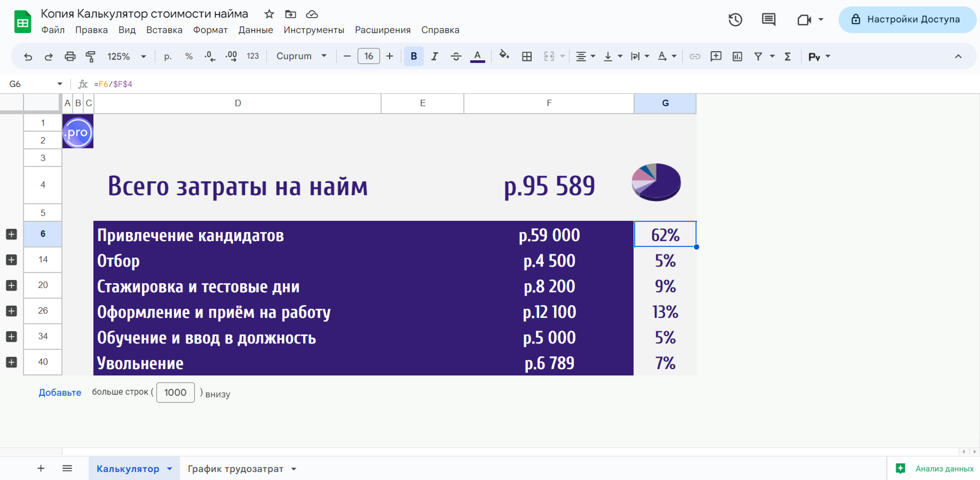Open the Формат menu
Screen dimensions: 980x480
(x=210, y=30)
